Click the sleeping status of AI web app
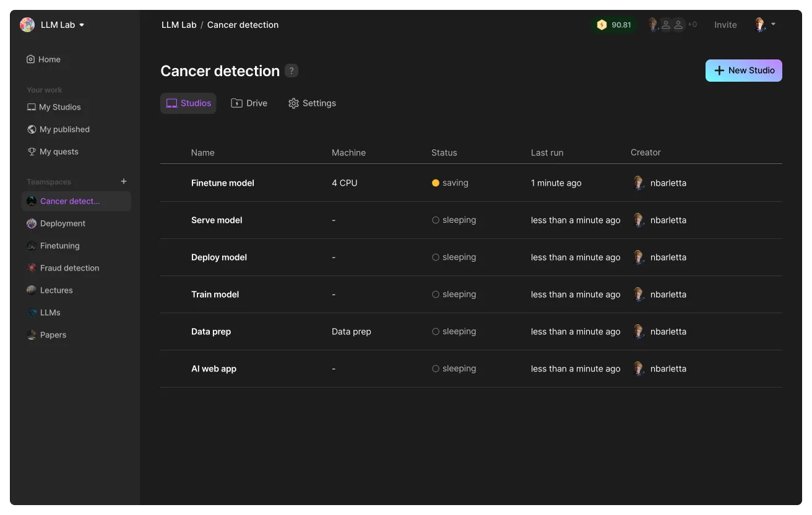The height and width of the screenshot is (515, 812). 454,369
